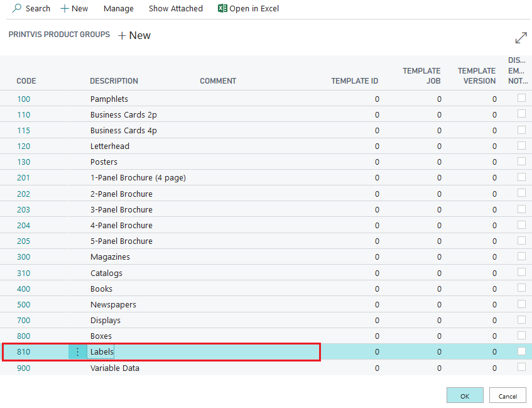Viewport: 532px width, 408px height.
Task: Tick the checkbox in the Pamphlets row
Action: point(521,98)
